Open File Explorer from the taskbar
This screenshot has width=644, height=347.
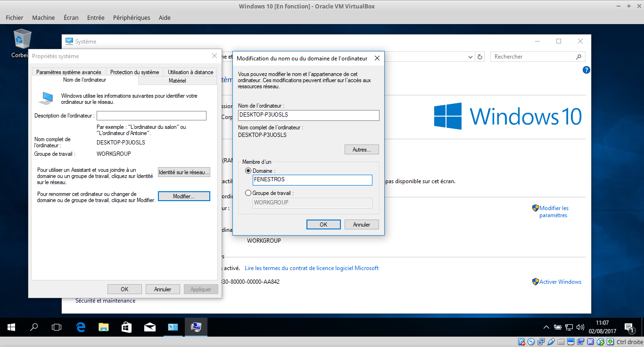[x=103, y=327]
